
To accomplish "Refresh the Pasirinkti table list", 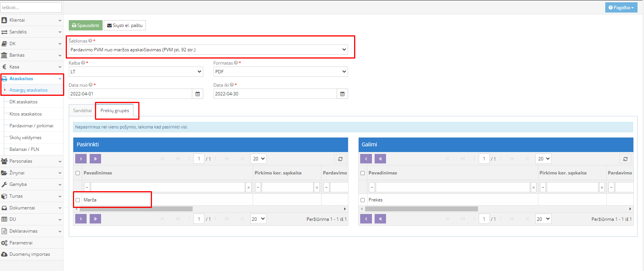I will click(340, 159).
